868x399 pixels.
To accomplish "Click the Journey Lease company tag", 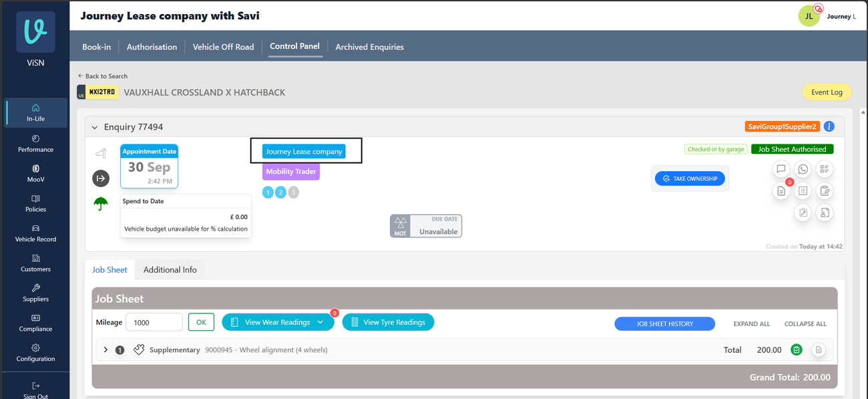I will [x=304, y=152].
